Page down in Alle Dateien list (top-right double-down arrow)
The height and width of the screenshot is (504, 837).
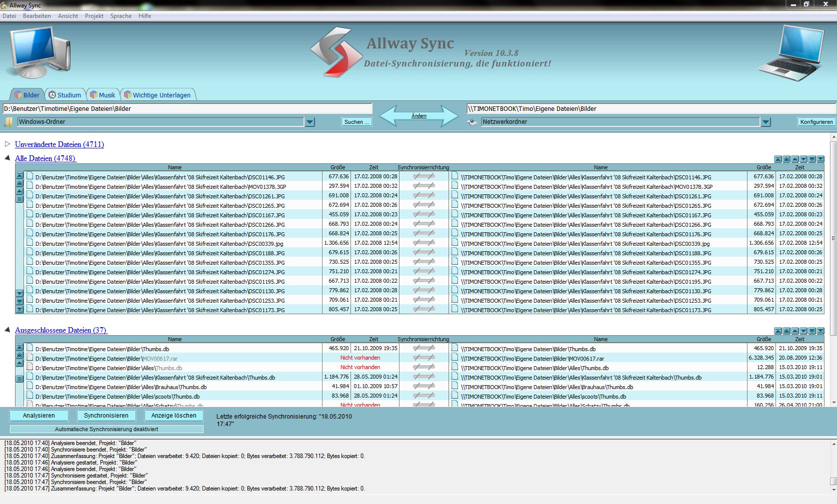pos(812,159)
